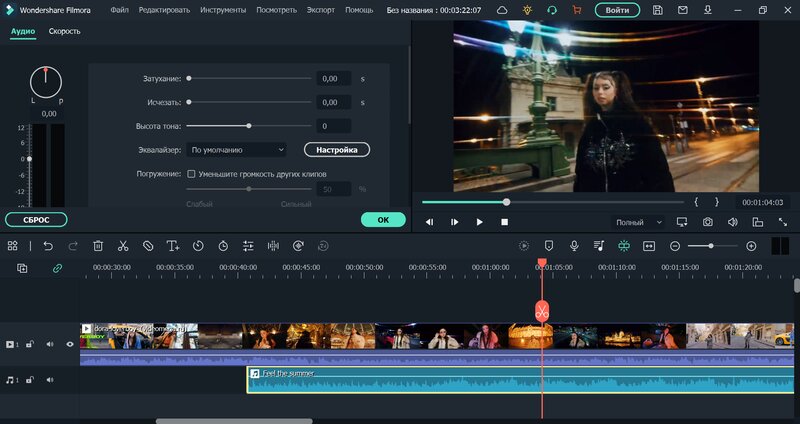Open the shopping cart icon
Screen dimensions: 800x424
click(x=577, y=10)
